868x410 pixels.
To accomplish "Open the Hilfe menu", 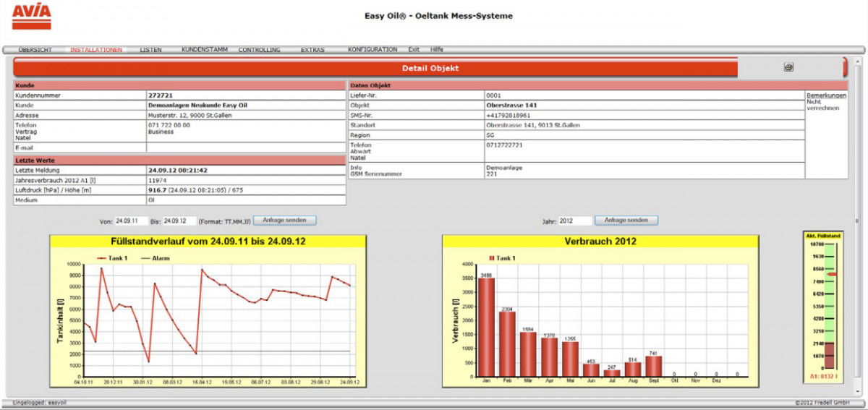I will coord(437,50).
